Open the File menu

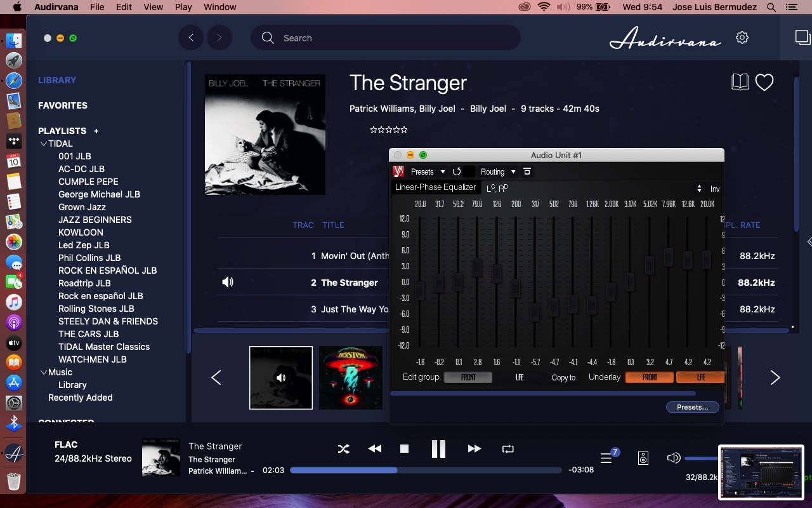pyautogui.click(x=97, y=7)
